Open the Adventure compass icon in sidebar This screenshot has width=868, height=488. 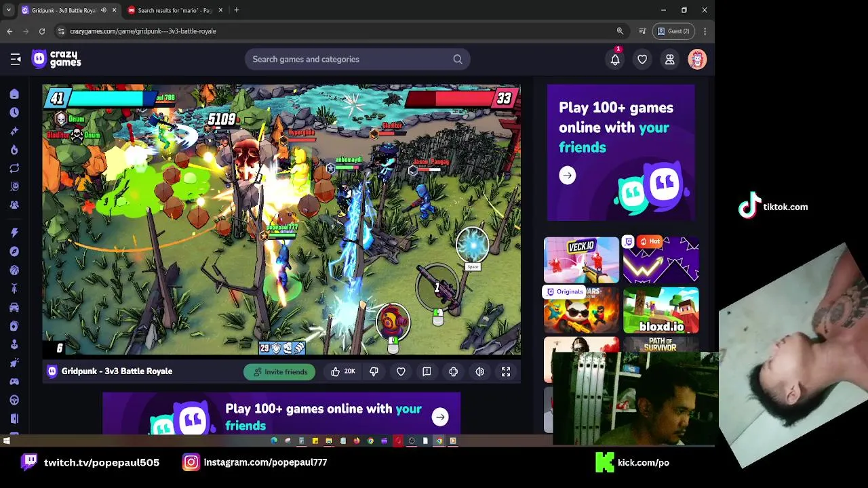pos(14,251)
